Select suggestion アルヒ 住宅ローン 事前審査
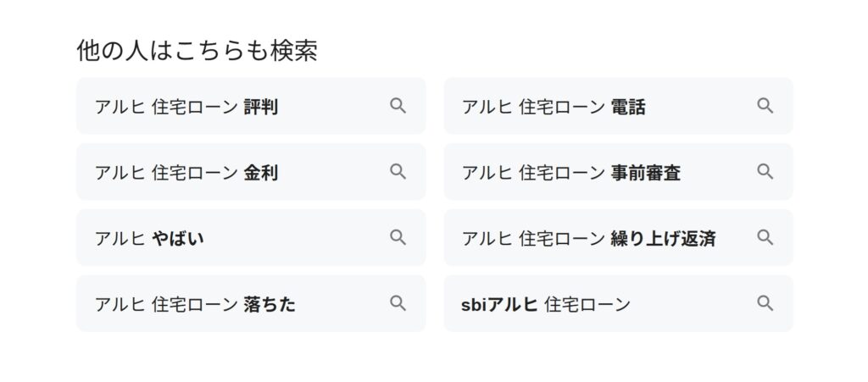 618,171
